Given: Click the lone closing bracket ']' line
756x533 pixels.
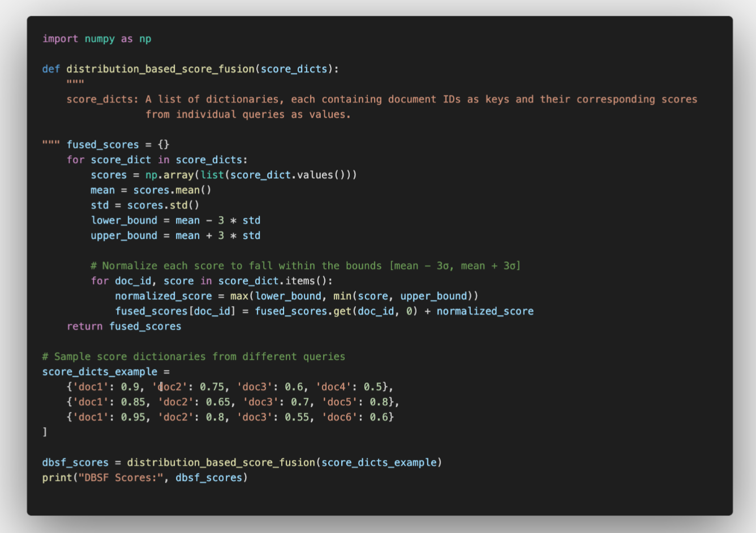Looking at the screenshot, I should point(45,432).
